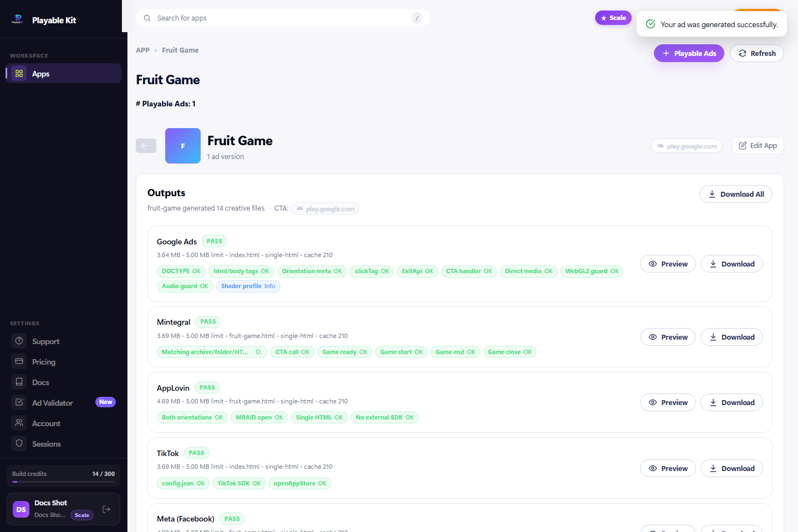
Task: Click the Scale plan badge under Docs Shot
Action: [x=82, y=515]
